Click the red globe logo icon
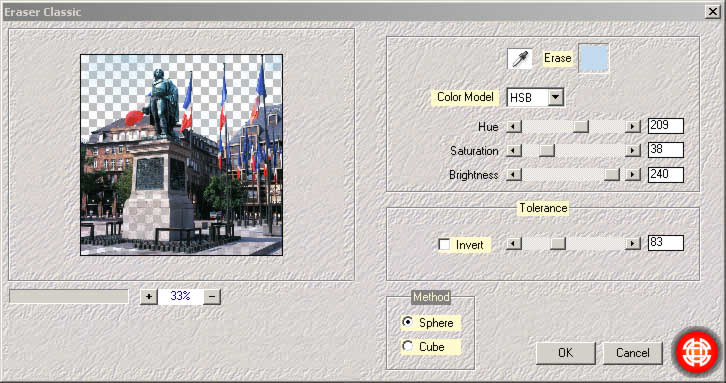Image resolution: width=726 pixels, height=383 pixels. pos(697,352)
